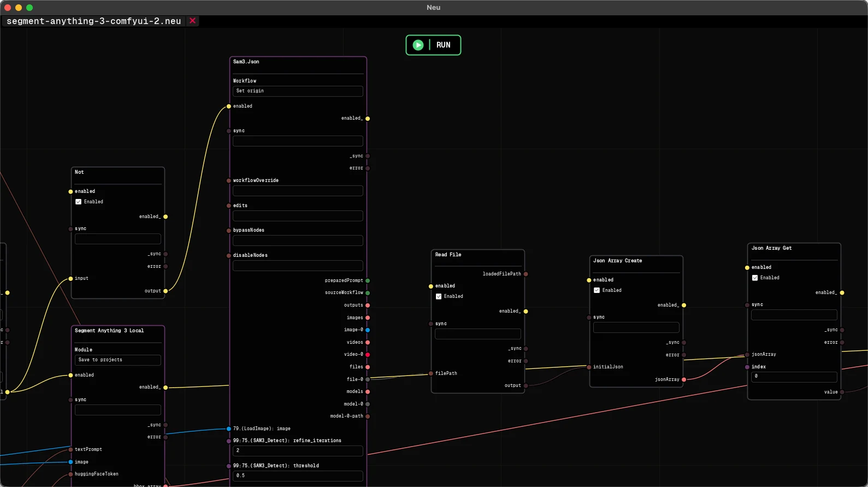Screen dimensions: 868x487
Task: Click the disableNodes input field
Action: tap(298, 266)
